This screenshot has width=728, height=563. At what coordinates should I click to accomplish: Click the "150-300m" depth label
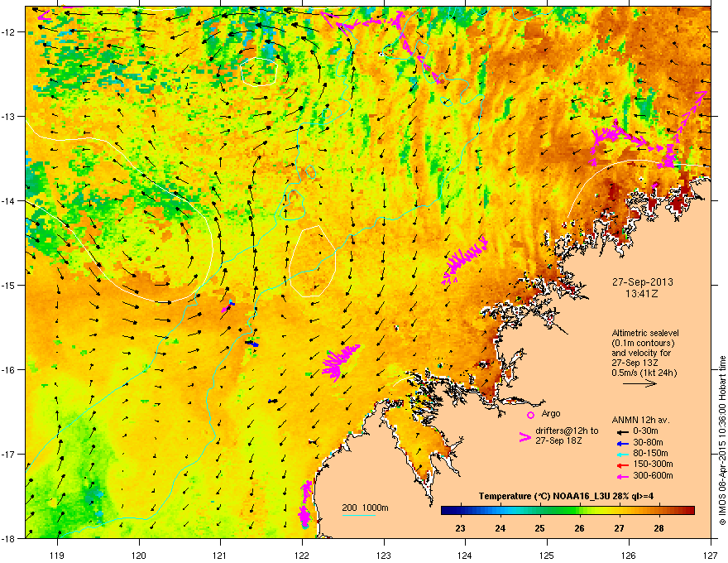click(x=653, y=464)
